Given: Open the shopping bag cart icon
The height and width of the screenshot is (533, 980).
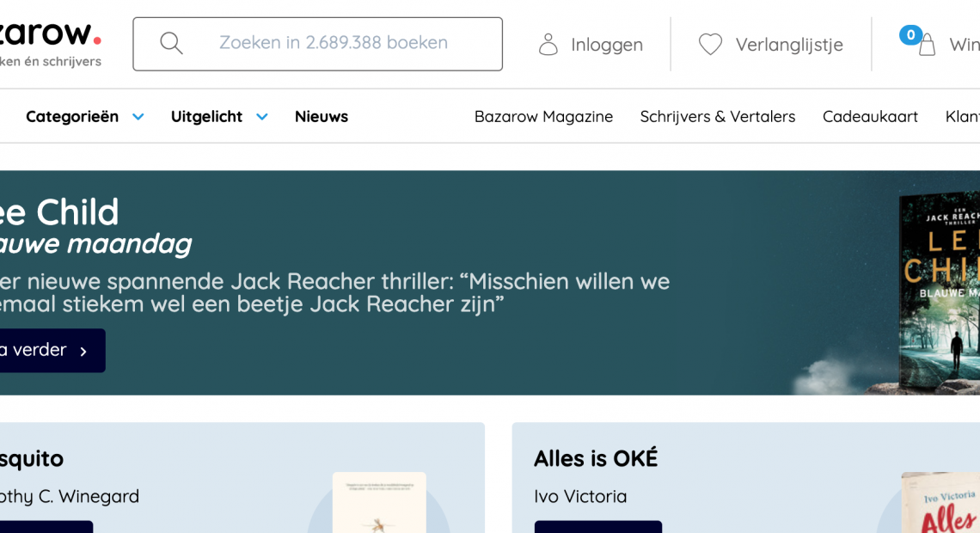Looking at the screenshot, I should pyautogui.click(x=928, y=45).
